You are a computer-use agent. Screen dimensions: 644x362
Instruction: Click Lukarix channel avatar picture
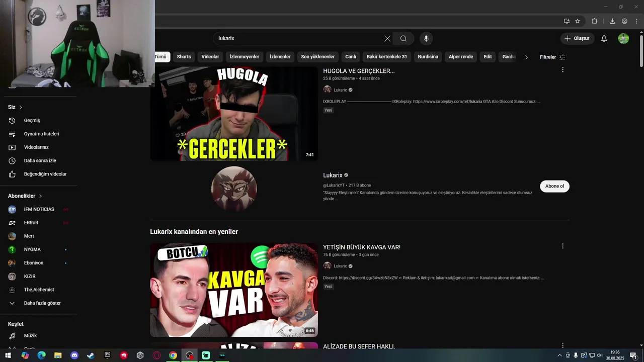234,189
